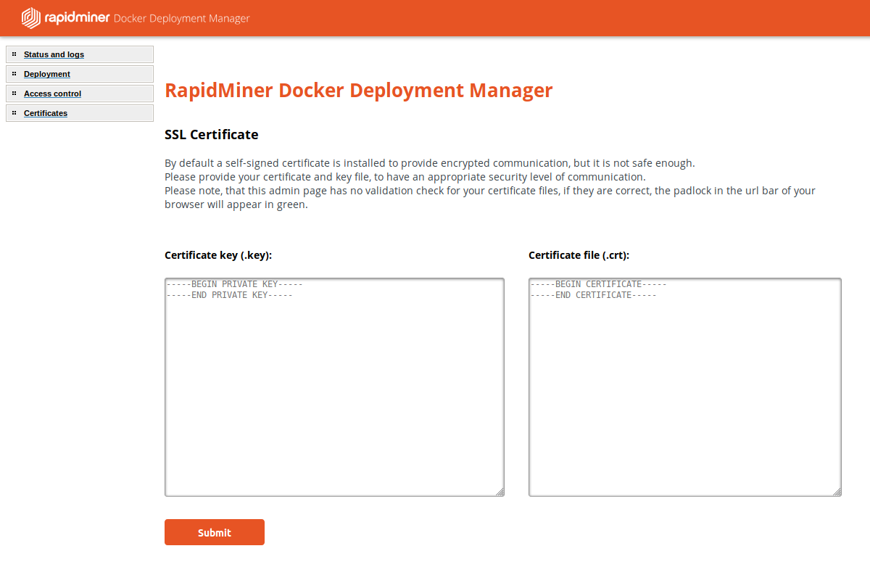Click the line starting 'By default a self-signed certificate'
This screenshot has width=870, height=588.
(x=430, y=163)
